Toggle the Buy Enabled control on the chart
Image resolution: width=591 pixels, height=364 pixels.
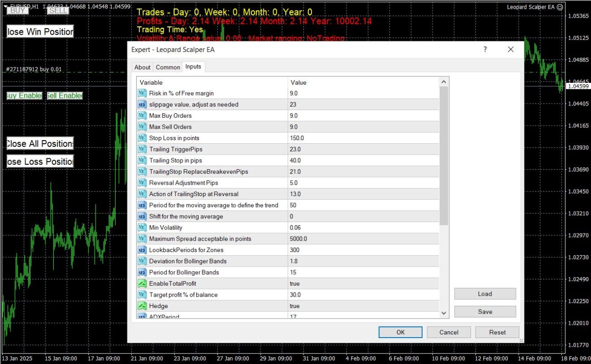(x=23, y=96)
